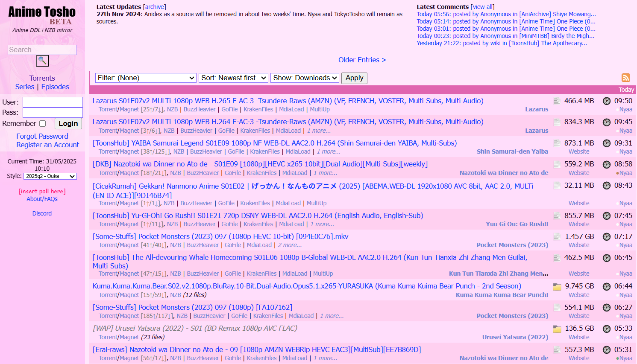Image resolution: width=637 pixels, height=364 pixels.
Task: Open 'view all' latest comments link
Action: 482,7
